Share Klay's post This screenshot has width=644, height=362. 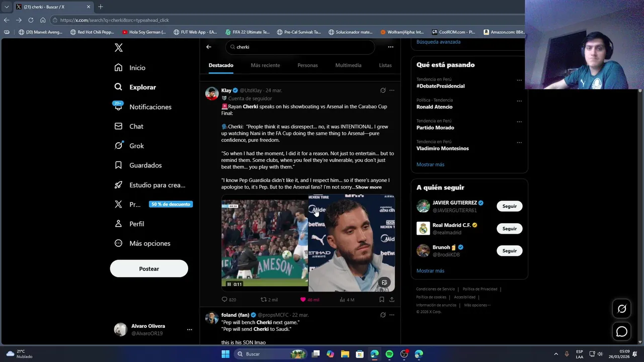tap(392, 300)
